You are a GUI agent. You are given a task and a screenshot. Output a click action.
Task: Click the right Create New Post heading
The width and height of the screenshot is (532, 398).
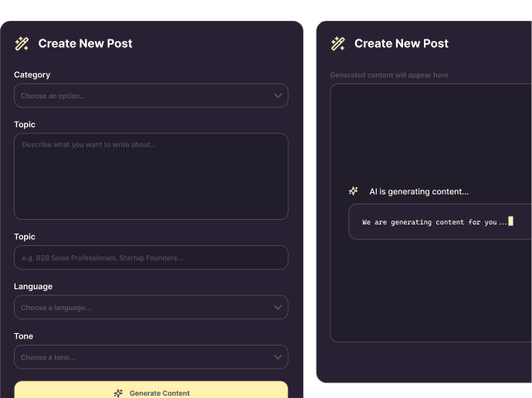[x=402, y=43]
